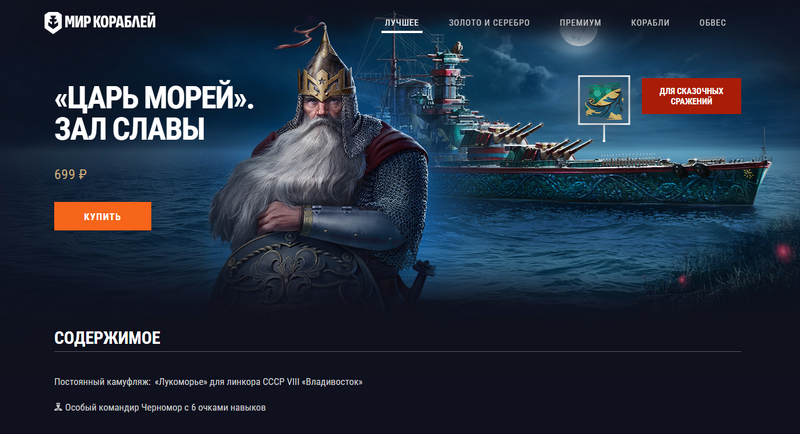Open the Обвес tab
800x434 pixels.
(x=712, y=22)
